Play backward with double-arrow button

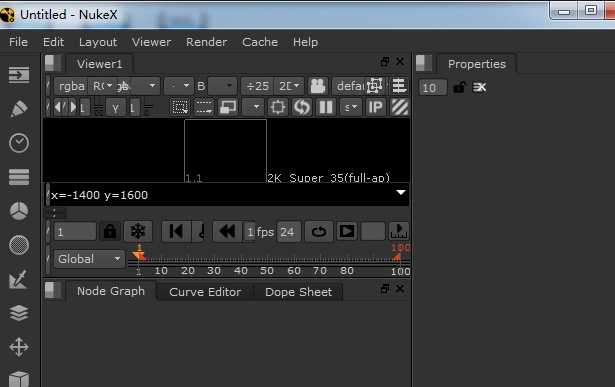(227, 231)
